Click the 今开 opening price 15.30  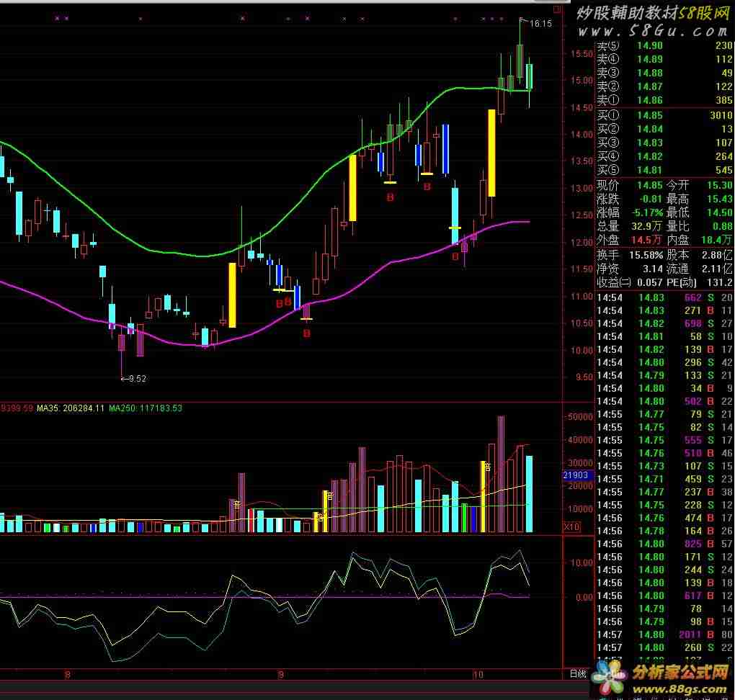(720, 185)
